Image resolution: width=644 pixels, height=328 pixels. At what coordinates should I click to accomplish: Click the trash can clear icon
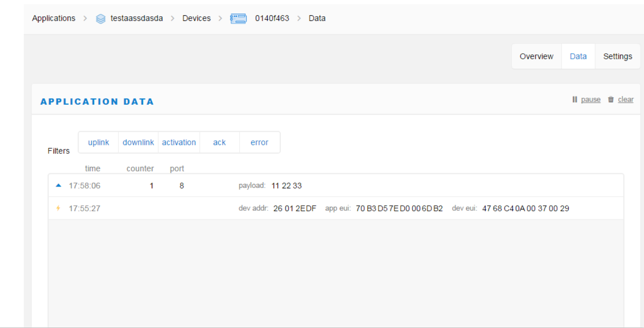(x=611, y=99)
